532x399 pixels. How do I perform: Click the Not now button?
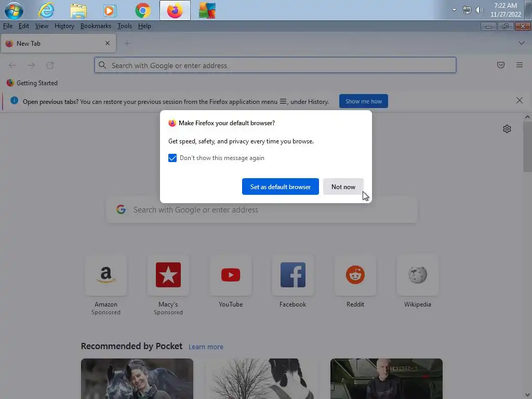(343, 187)
